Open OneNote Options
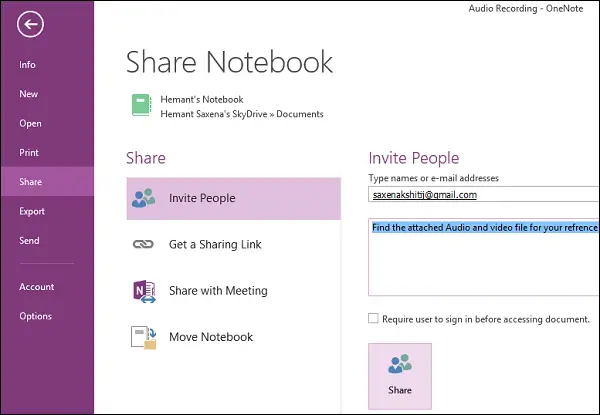Image resolution: width=600 pixels, height=415 pixels. click(x=35, y=316)
